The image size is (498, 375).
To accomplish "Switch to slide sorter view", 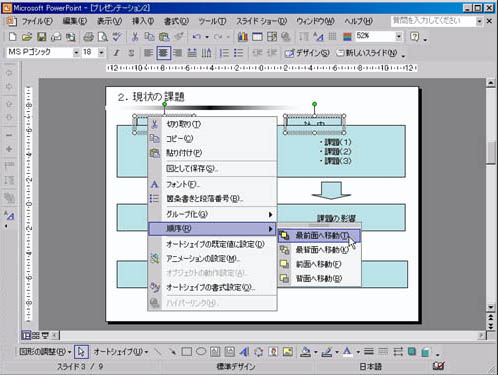I will pos(35,335).
